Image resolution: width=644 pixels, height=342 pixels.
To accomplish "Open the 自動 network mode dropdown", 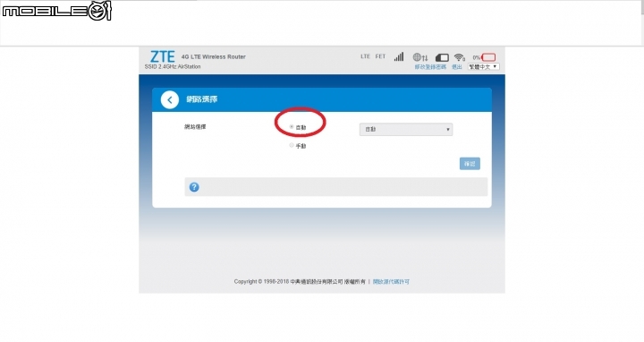I will [x=406, y=129].
